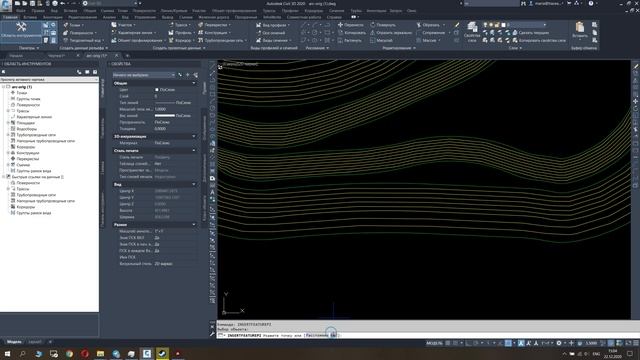Open Трубопроводная сеть (Pipe network) tool
The image size is (640, 360).
click(x=222, y=40)
